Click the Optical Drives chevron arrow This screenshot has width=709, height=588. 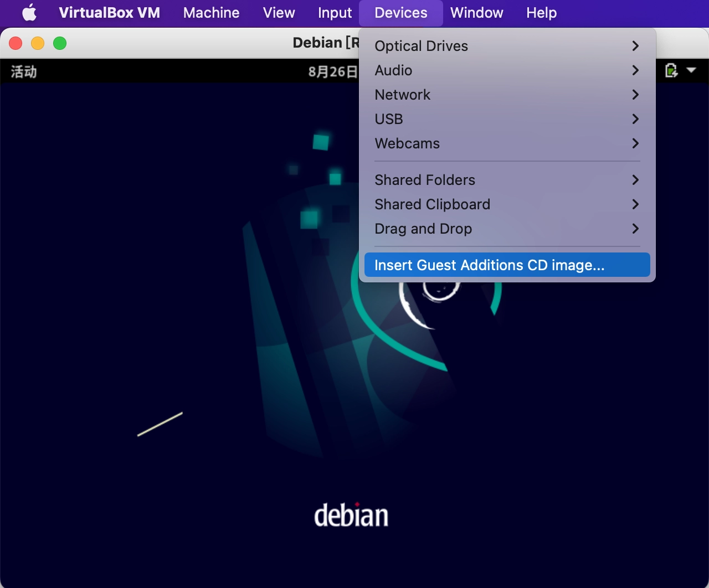(x=635, y=46)
